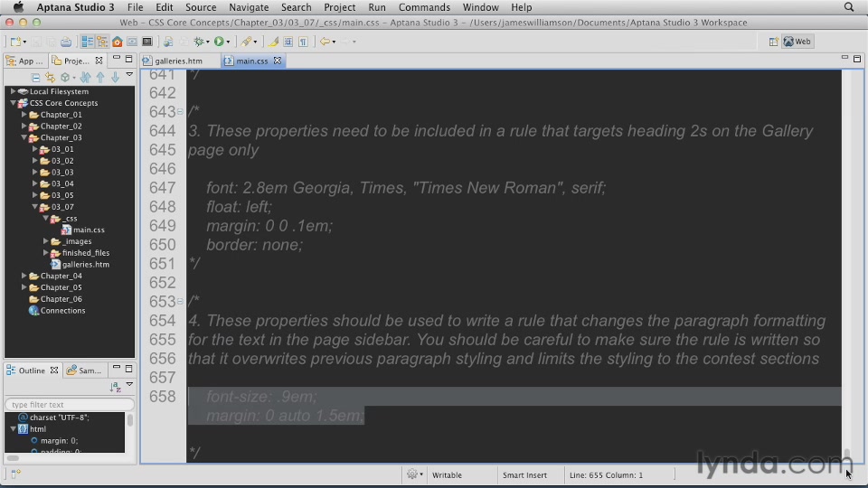Click the yellow highlighter toolbar icon
This screenshot has height=488, width=868.
[x=273, y=42]
